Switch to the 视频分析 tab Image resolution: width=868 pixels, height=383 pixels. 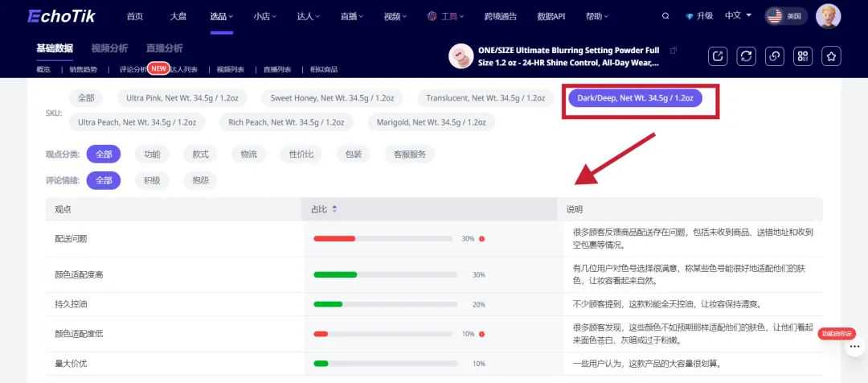coord(109,48)
